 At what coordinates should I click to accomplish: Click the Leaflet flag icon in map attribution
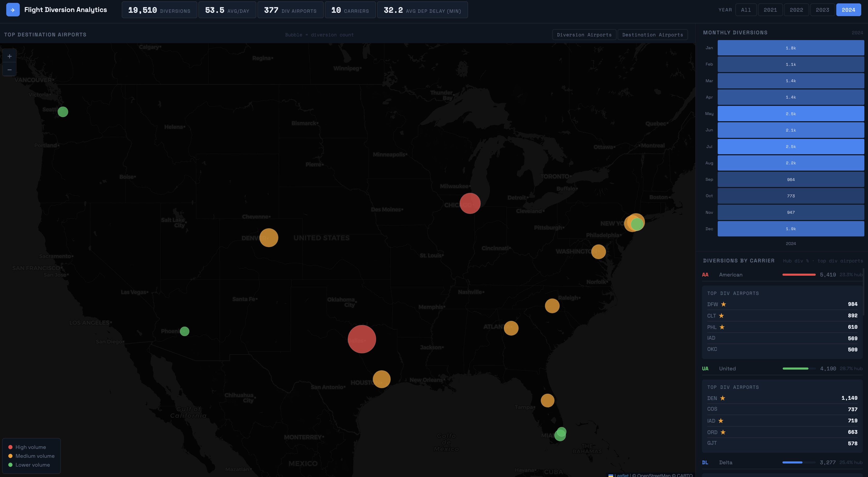coord(611,476)
